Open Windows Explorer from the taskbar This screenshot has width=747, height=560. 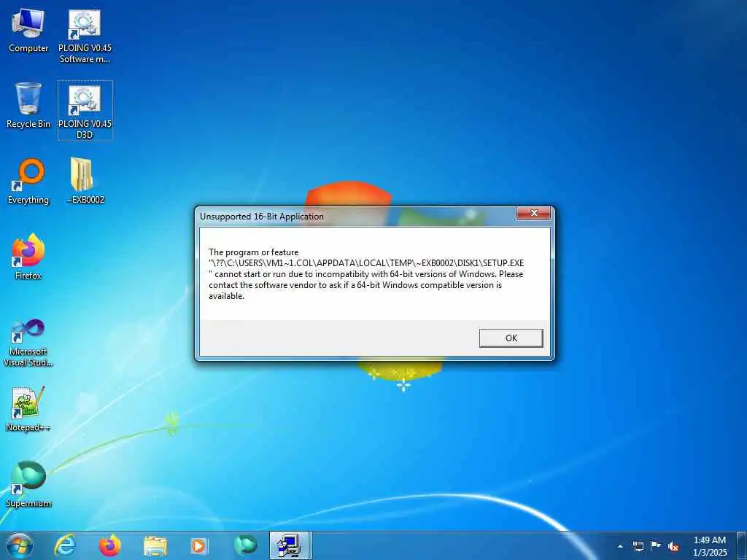pos(155,545)
